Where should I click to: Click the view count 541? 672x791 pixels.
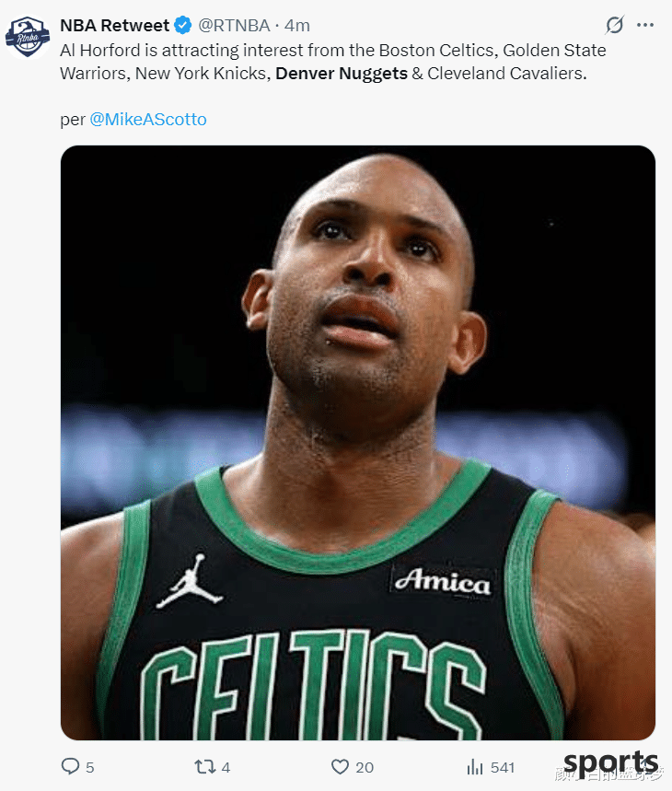(503, 767)
